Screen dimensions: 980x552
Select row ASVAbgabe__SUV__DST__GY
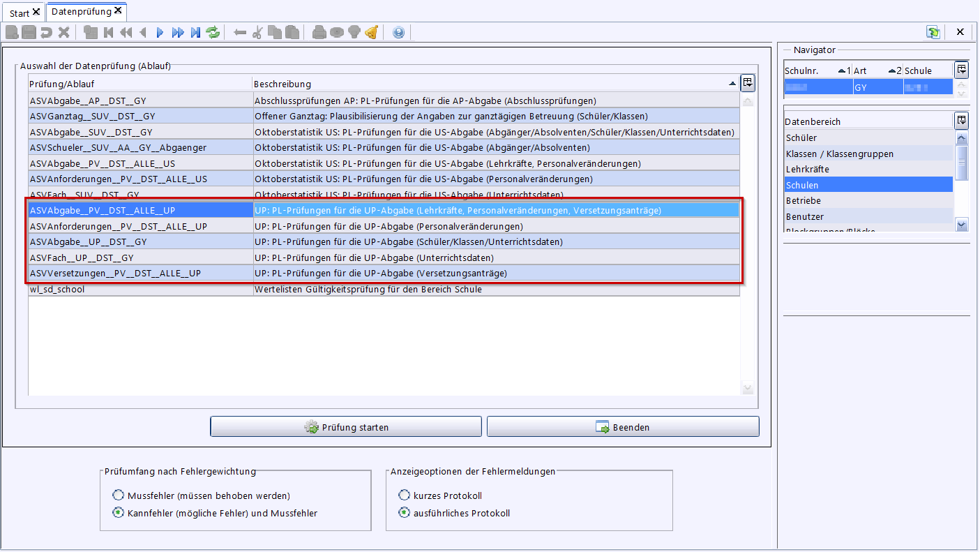[384, 132]
